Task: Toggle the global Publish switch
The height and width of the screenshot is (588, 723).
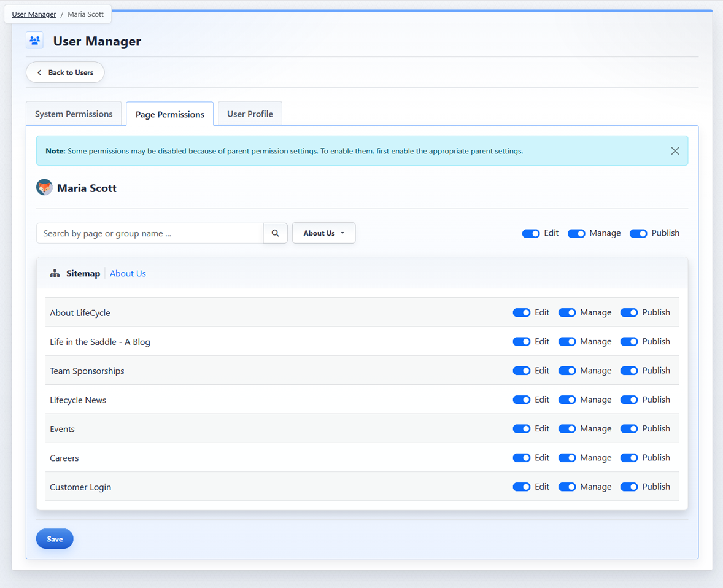Action: coord(638,233)
